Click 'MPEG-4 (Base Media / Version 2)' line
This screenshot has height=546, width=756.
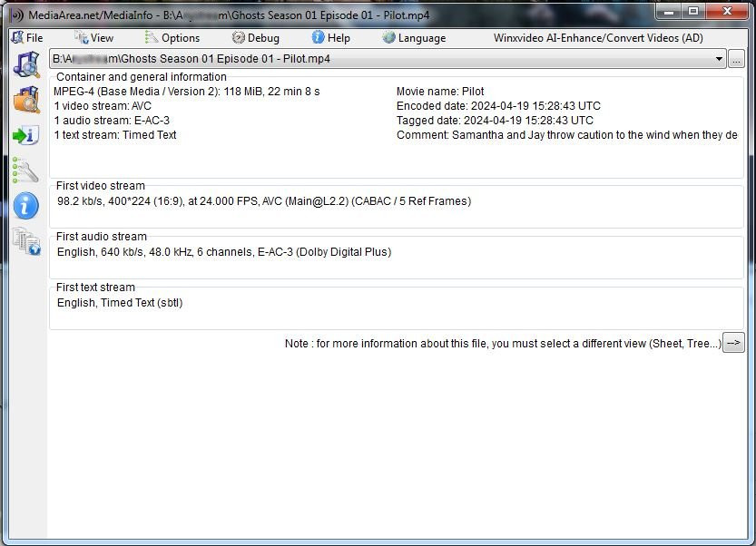point(187,92)
